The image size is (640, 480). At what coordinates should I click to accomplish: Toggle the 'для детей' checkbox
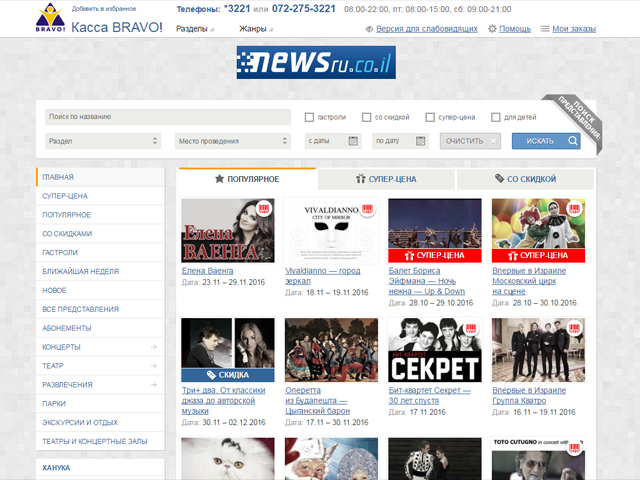(x=496, y=117)
